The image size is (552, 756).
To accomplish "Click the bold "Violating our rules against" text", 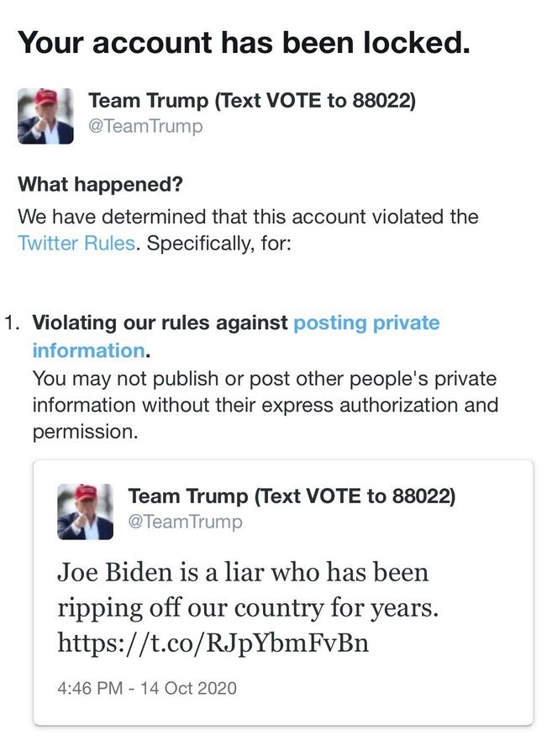I will [x=160, y=323].
